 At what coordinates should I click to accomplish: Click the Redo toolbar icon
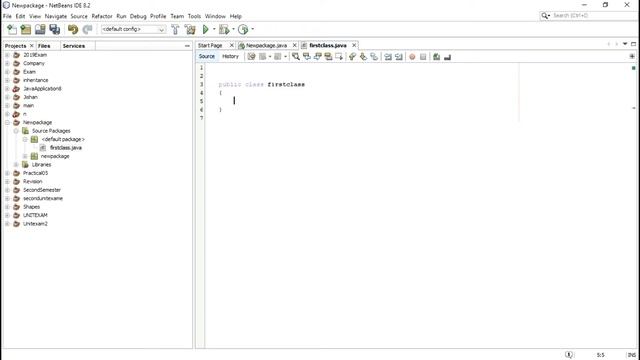(x=87, y=29)
